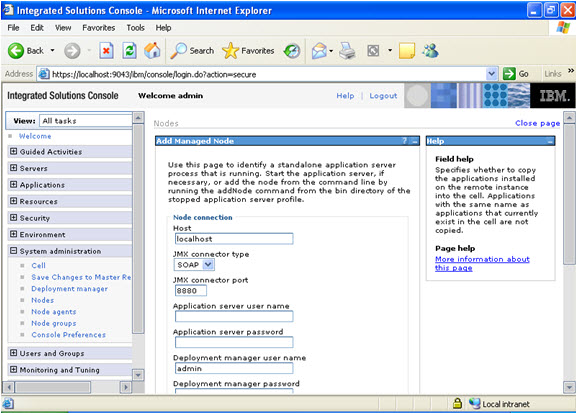Go to the Home page icon
576x413 pixels.
click(152, 51)
